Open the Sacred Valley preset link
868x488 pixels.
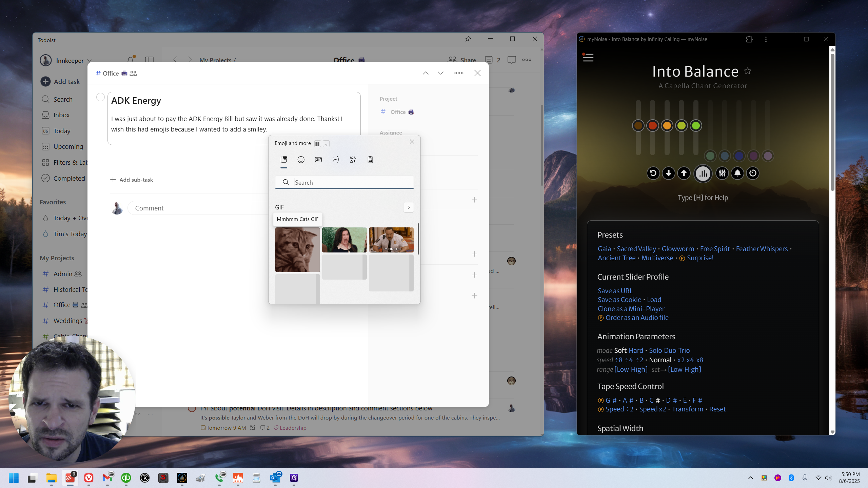click(636, 249)
